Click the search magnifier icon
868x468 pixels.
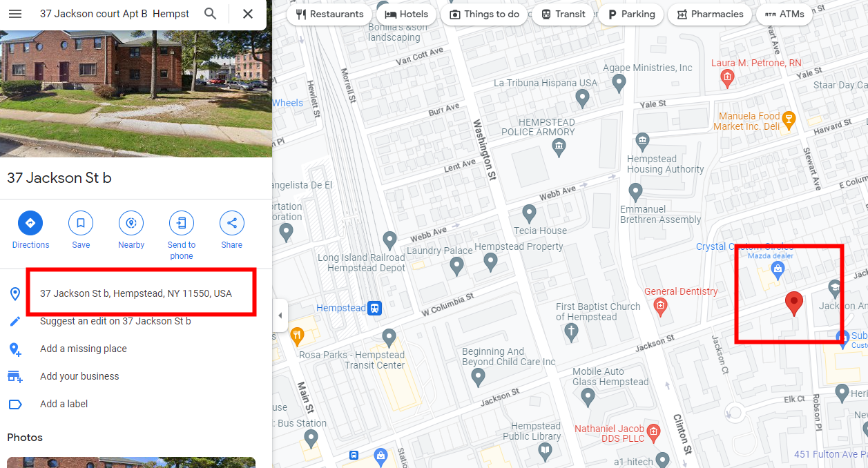(x=211, y=14)
